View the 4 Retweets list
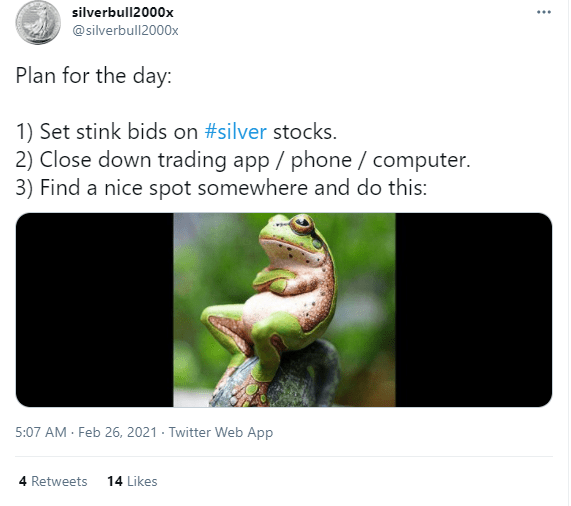 pos(53,481)
